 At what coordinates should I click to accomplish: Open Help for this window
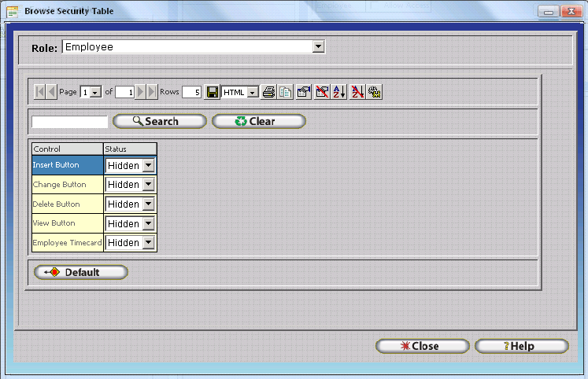click(x=521, y=346)
